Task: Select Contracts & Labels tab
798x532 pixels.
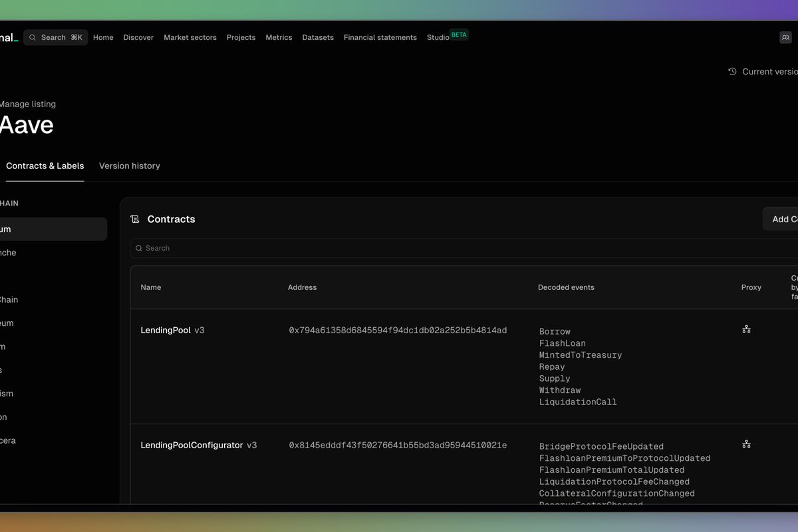Action: coord(45,166)
